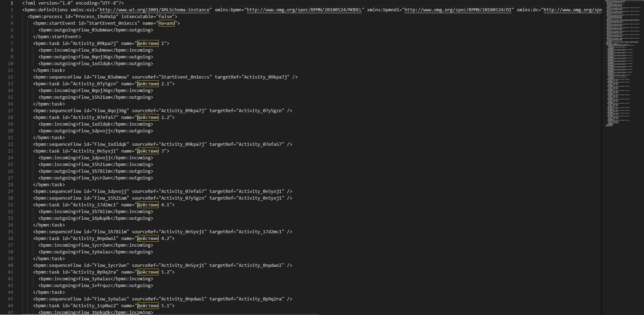Click line number 47 in the gutter
644x315 pixels.
coord(11,312)
